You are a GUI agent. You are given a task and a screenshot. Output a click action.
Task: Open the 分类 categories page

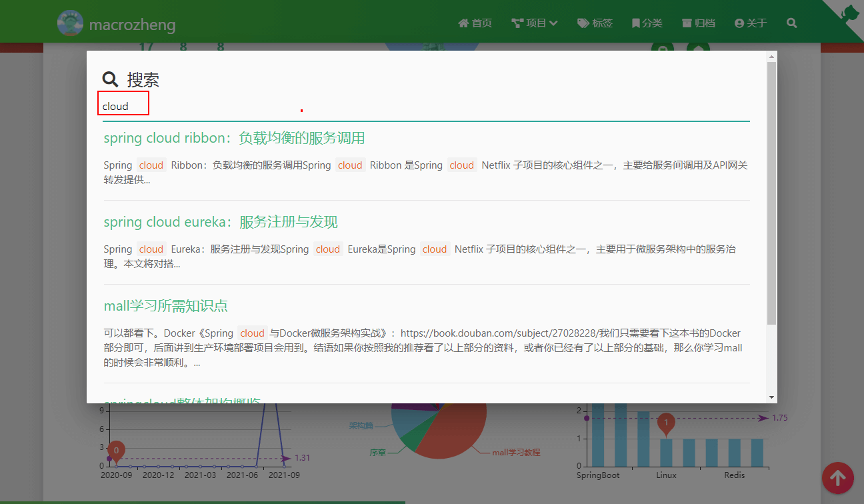(x=647, y=23)
